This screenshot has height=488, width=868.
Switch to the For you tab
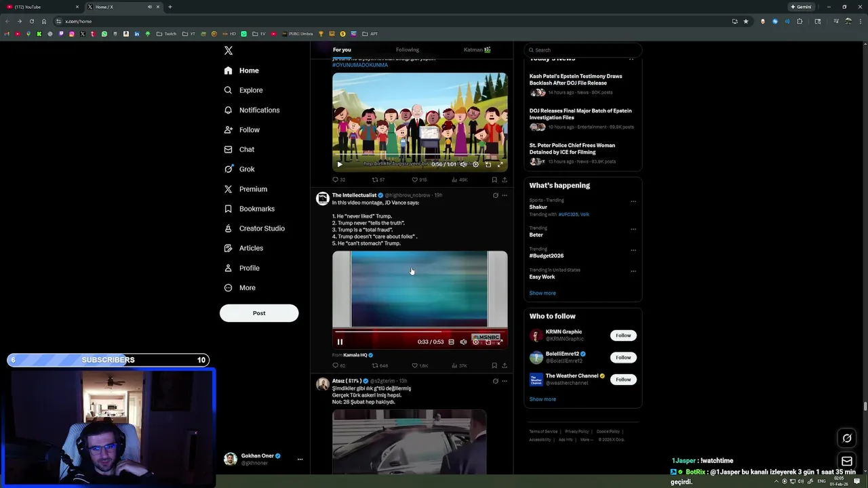(x=342, y=49)
